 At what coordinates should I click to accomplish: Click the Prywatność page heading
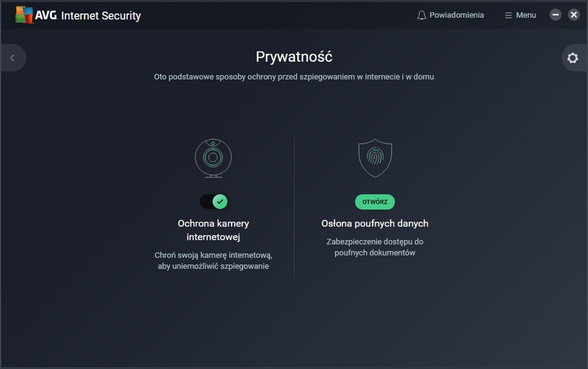(294, 57)
